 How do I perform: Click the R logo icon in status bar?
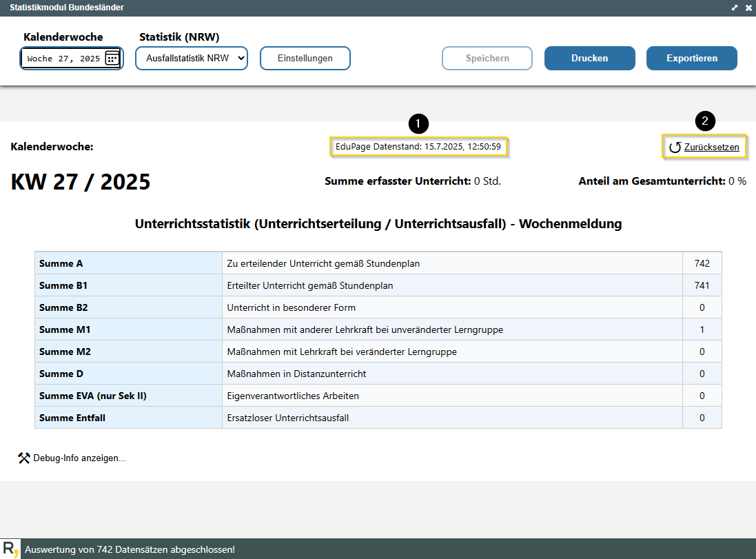point(10,549)
